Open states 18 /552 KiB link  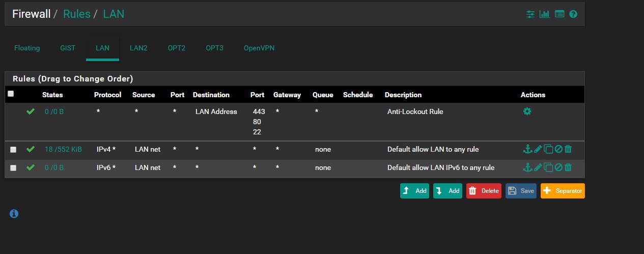[64, 149]
